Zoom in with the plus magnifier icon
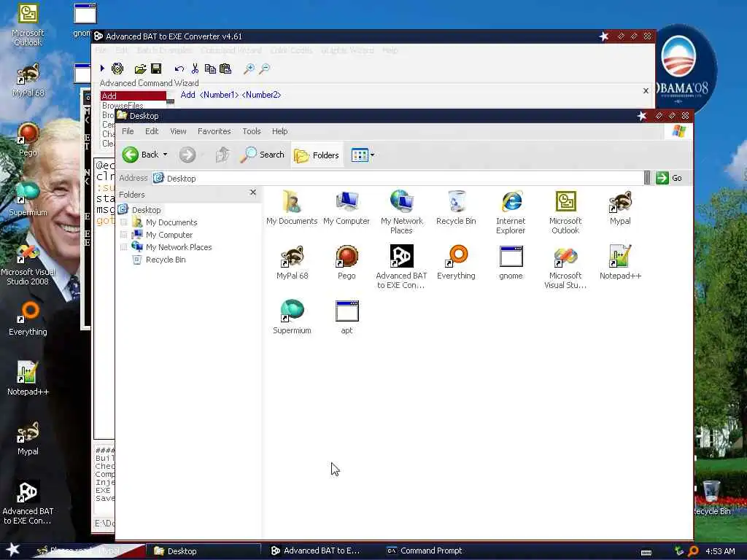This screenshot has height=560, width=747. click(249, 69)
